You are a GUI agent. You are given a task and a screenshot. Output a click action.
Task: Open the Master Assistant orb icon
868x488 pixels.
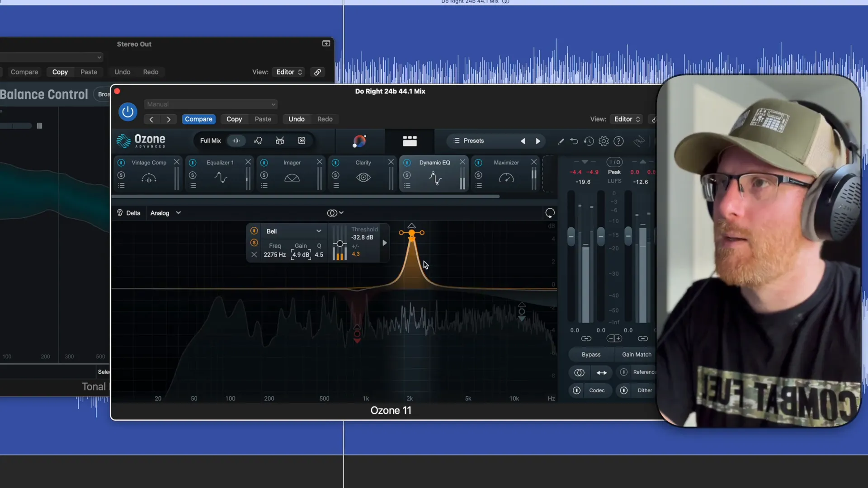tap(359, 141)
